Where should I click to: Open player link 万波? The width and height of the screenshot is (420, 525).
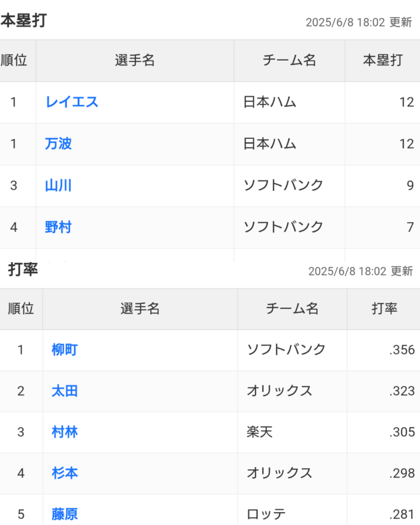pyautogui.click(x=58, y=144)
